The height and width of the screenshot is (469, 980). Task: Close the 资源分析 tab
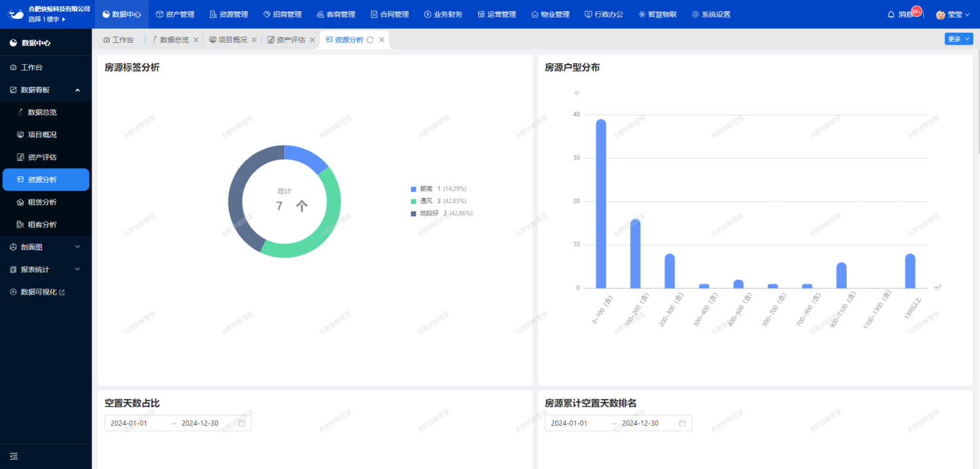tap(382, 40)
